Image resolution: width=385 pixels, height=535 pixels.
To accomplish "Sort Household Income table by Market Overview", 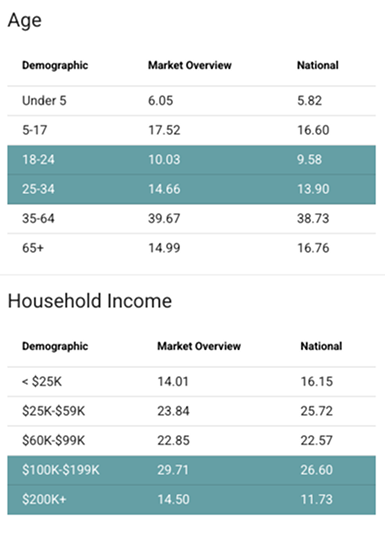I will click(x=199, y=346).
